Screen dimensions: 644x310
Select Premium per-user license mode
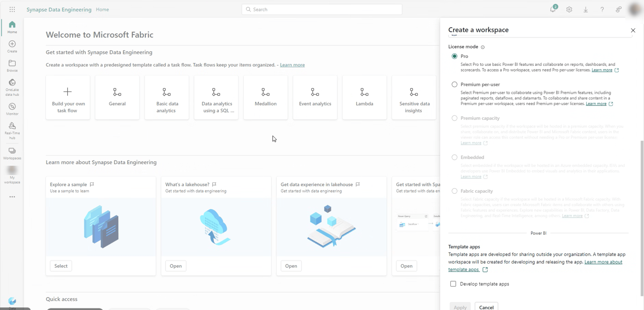click(454, 84)
